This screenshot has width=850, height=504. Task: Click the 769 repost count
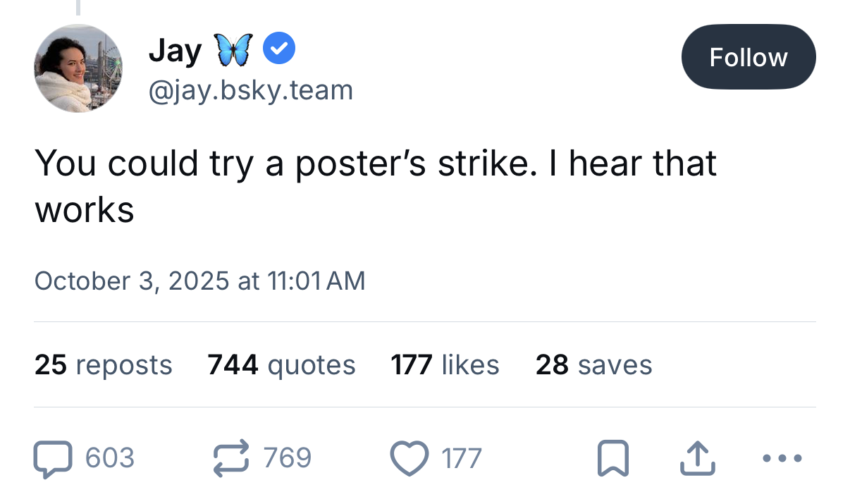(x=288, y=457)
